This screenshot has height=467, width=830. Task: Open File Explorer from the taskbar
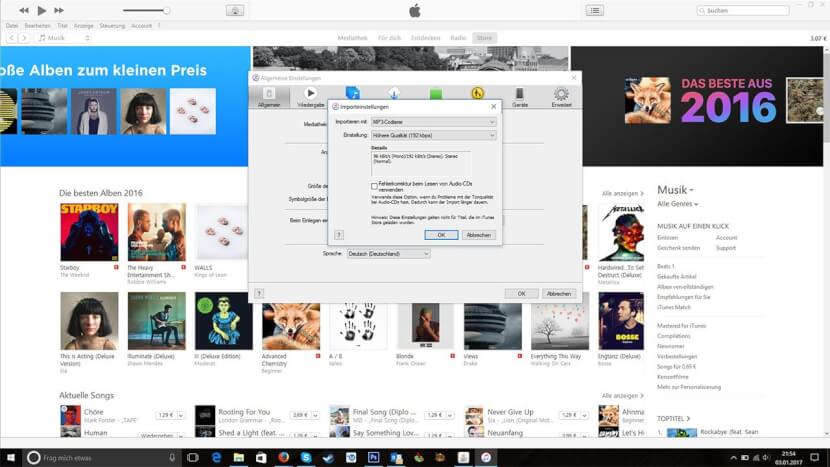coord(239,457)
